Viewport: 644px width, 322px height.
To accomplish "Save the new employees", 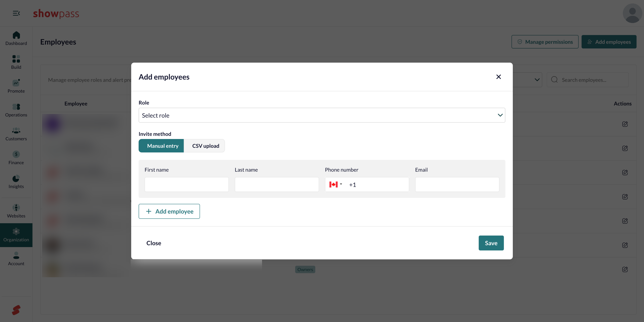I will (491, 243).
